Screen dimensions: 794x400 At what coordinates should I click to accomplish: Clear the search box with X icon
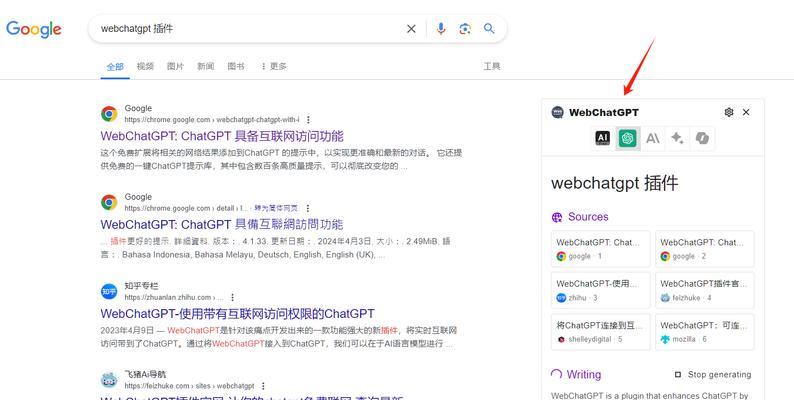[x=411, y=29]
